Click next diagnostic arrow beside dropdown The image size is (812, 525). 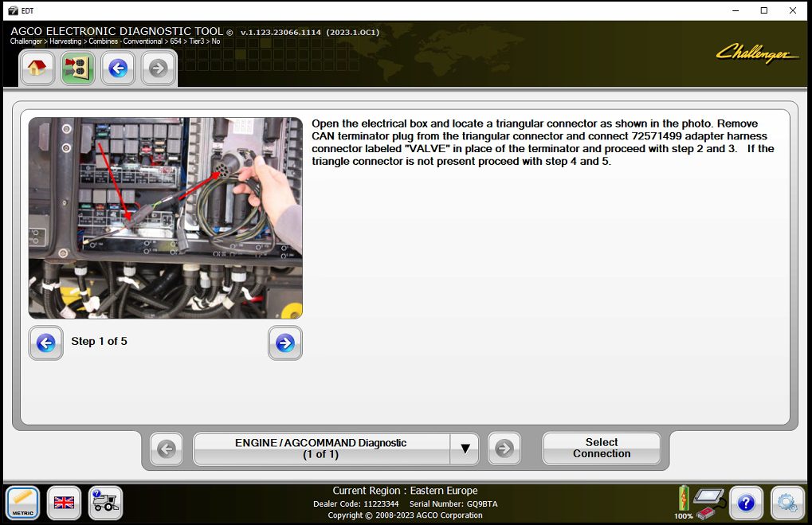[x=504, y=449]
